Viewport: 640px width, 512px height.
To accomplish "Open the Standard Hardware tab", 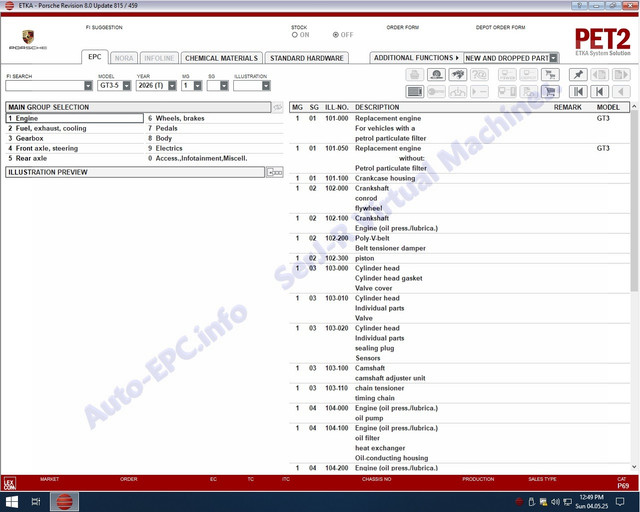I will tap(307, 58).
